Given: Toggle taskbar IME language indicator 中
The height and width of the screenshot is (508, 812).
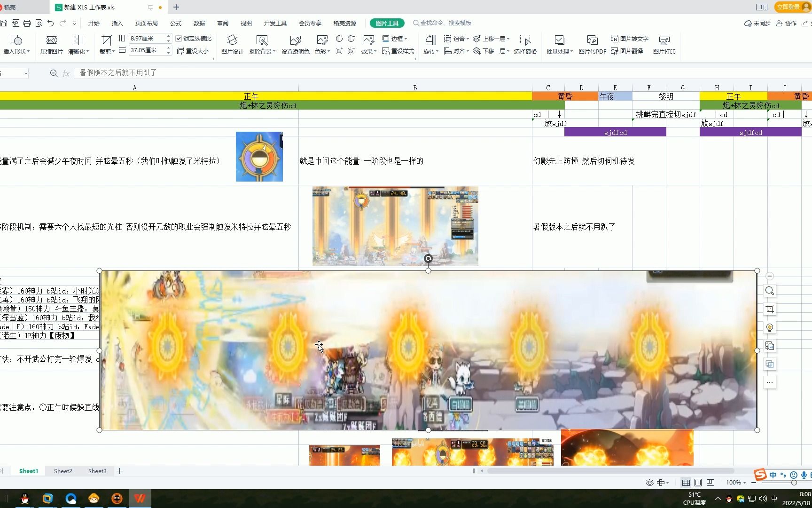Looking at the screenshot, I should [x=774, y=499].
